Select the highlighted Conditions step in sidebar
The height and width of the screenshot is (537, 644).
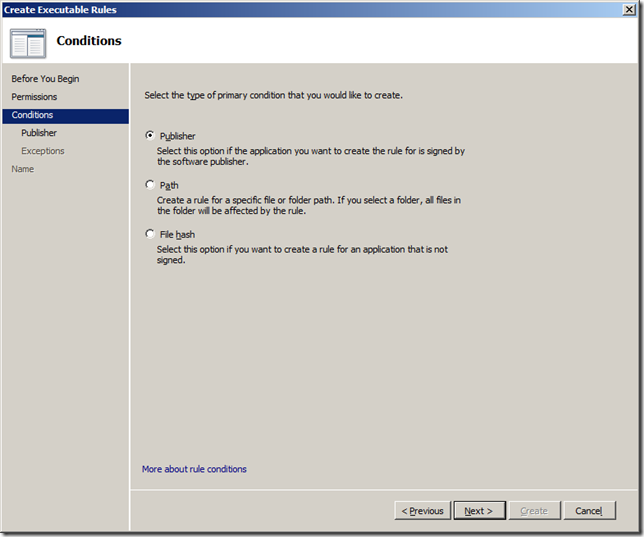pyautogui.click(x=32, y=115)
